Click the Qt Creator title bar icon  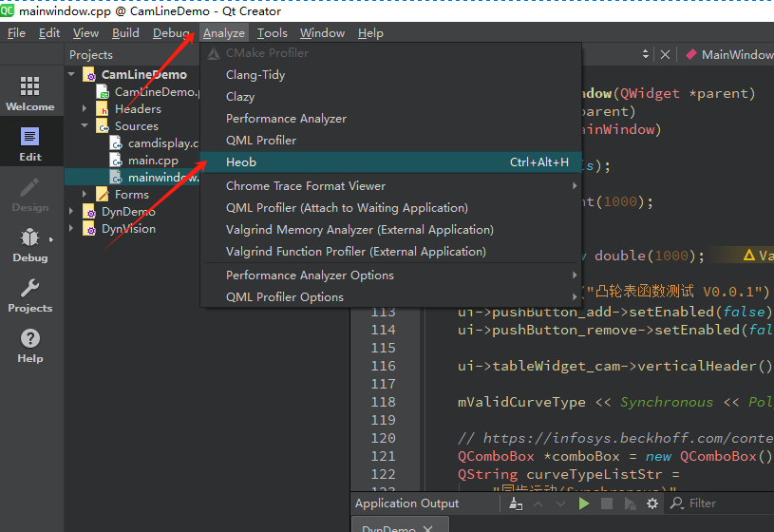pyautogui.click(x=7, y=10)
